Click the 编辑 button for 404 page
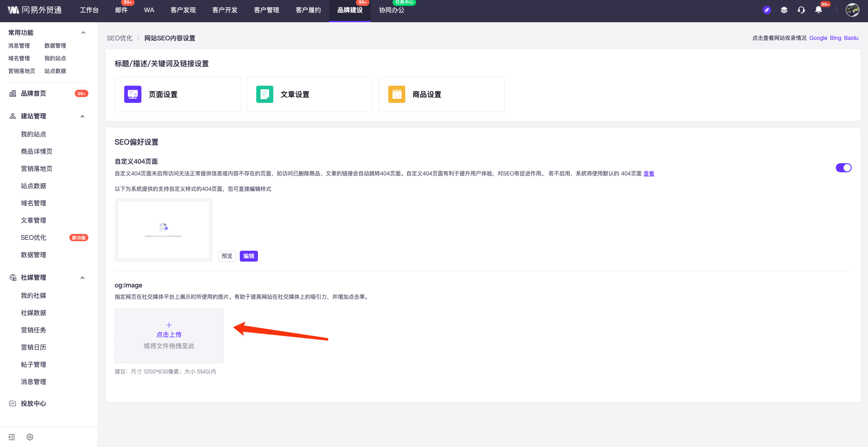The height and width of the screenshot is (447, 868). [x=248, y=256]
